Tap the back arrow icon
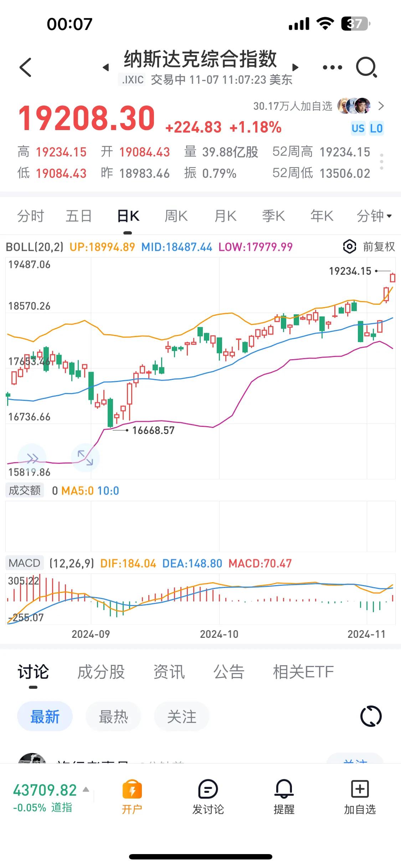401x868 pixels. (25, 67)
